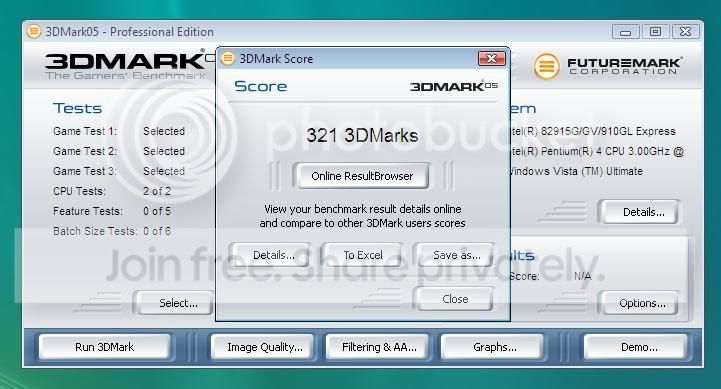This screenshot has height=389, width=721.
Task: Click the 'N/A' score value
Action: [582, 276]
